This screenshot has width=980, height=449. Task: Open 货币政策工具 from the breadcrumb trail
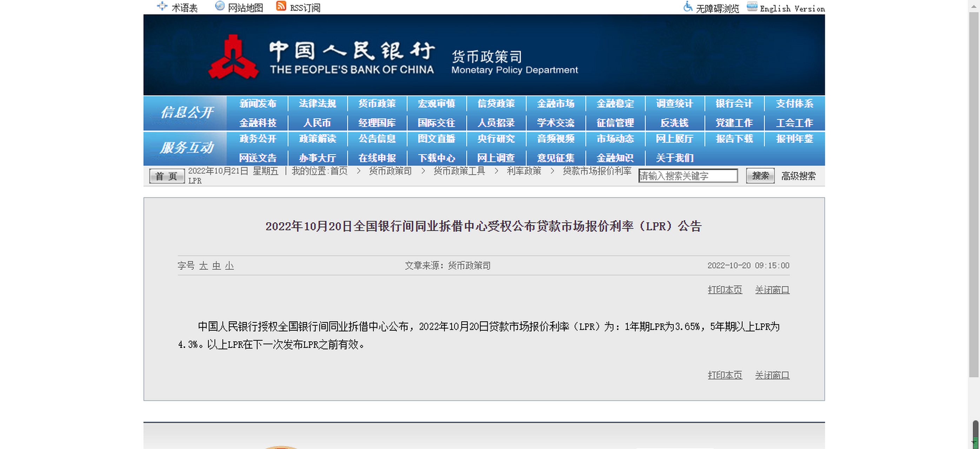[459, 171]
